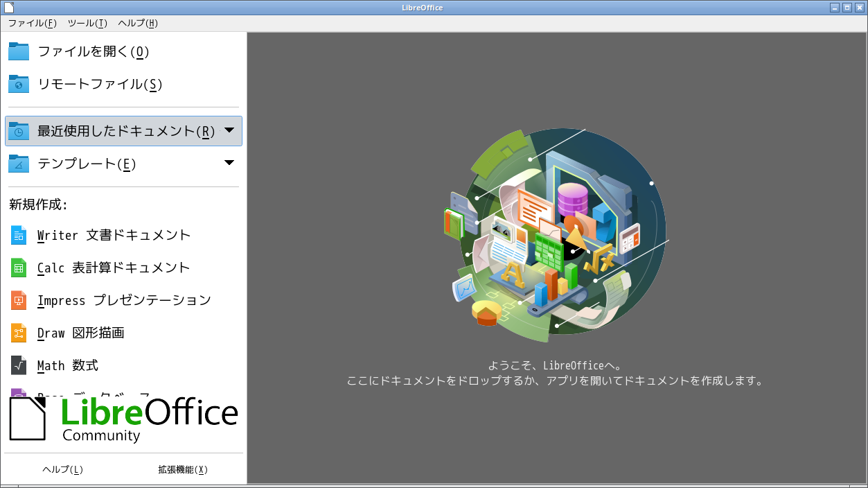Open 拡張機能(X) extensions button
This screenshot has height=488, width=868.
point(183,469)
